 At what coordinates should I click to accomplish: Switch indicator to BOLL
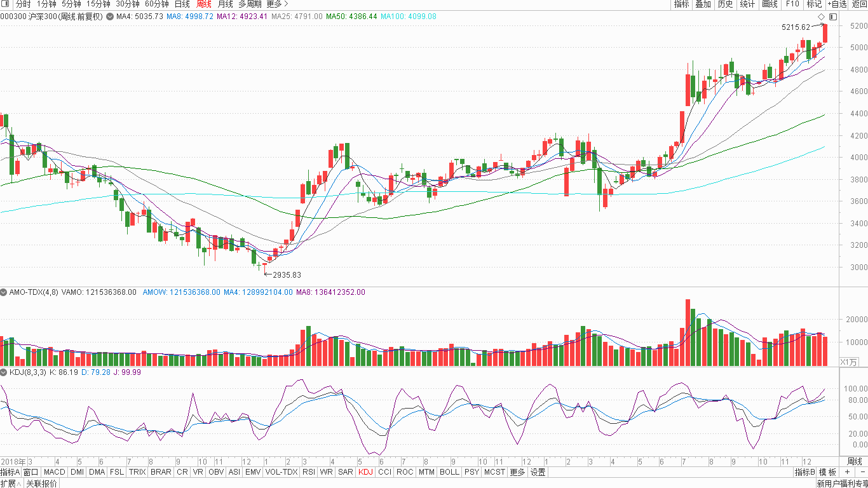pos(450,472)
